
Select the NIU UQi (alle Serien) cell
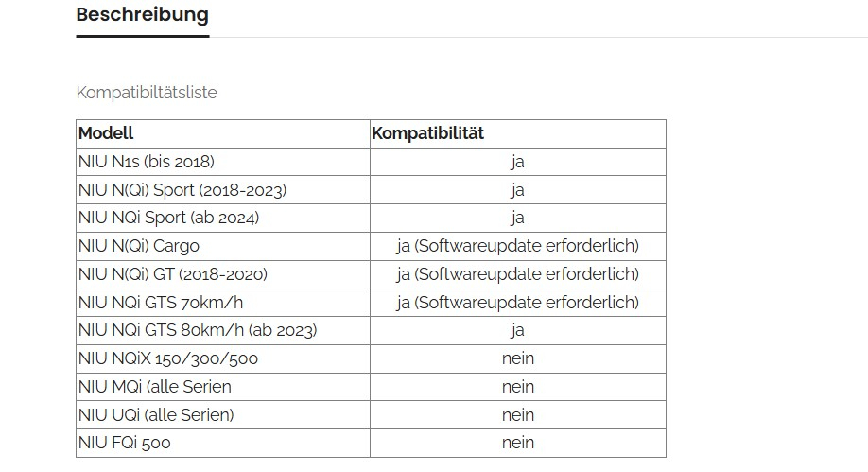(x=156, y=414)
